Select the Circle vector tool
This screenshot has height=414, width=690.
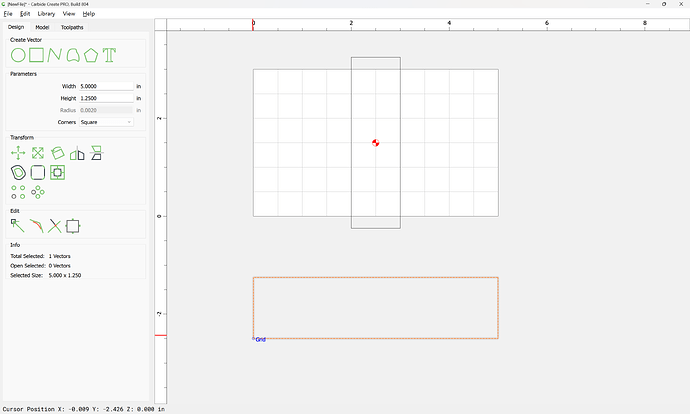coord(18,55)
